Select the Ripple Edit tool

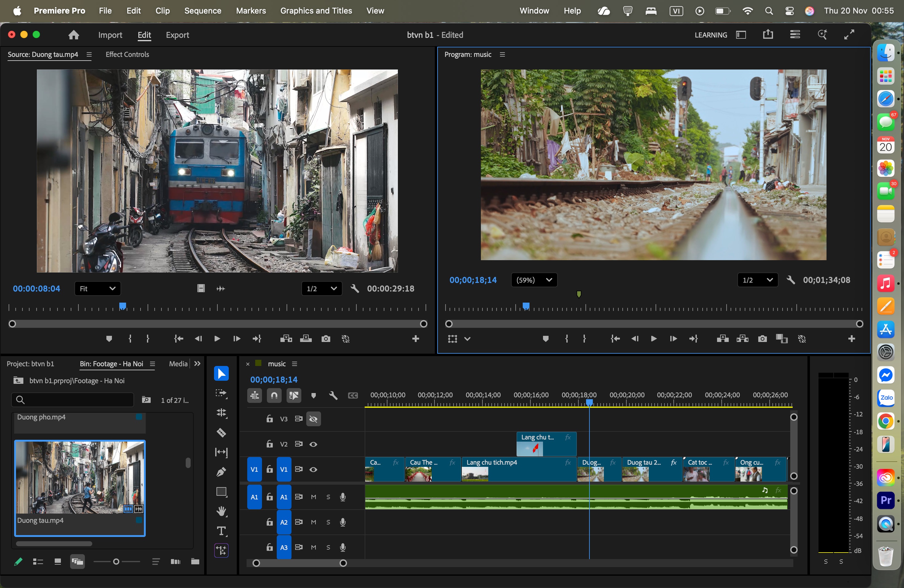click(221, 413)
